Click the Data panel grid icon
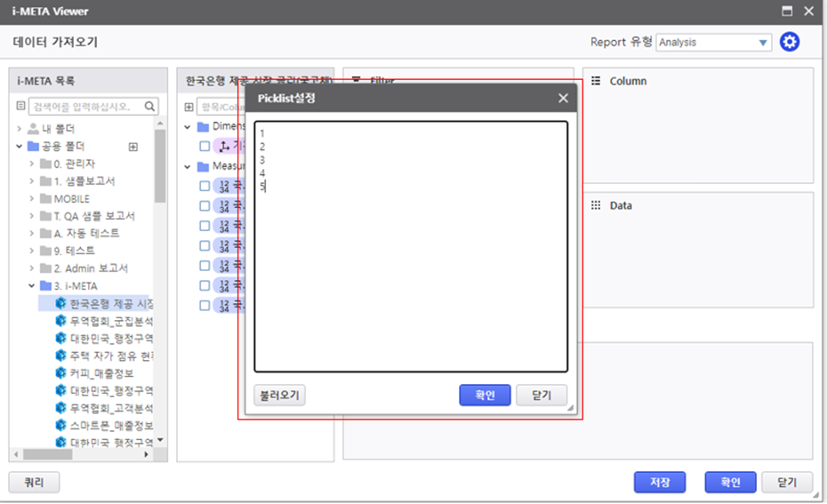This screenshot has width=827, height=504. tap(596, 205)
